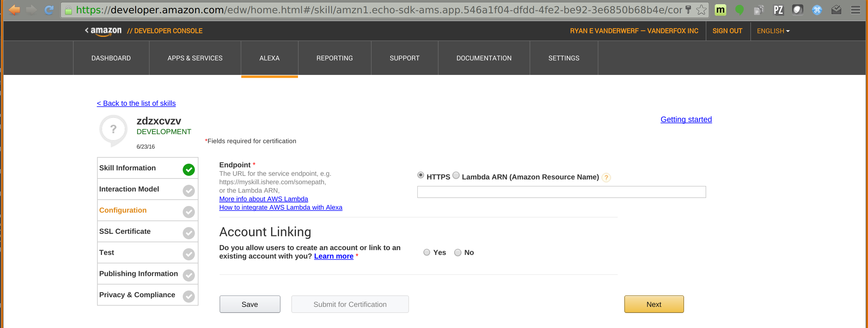Click Submit for Certification button

(350, 304)
